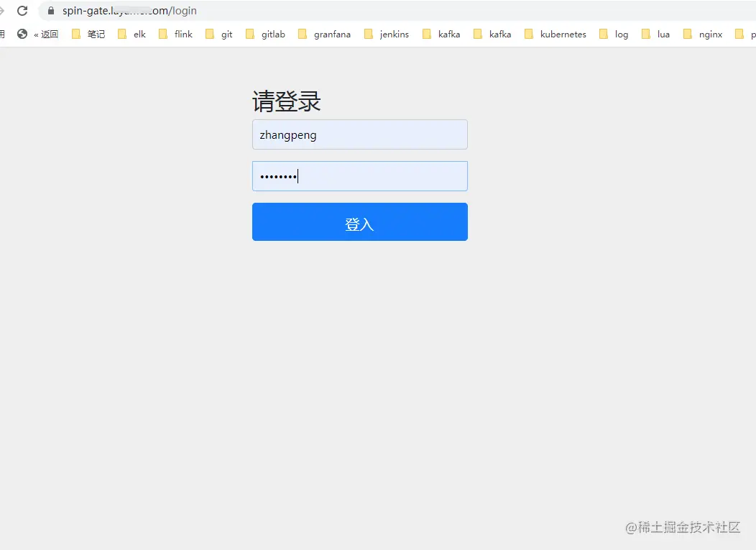This screenshot has width=756, height=550.
Task: Click the blue 登入 login button
Action: pos(360,222)
